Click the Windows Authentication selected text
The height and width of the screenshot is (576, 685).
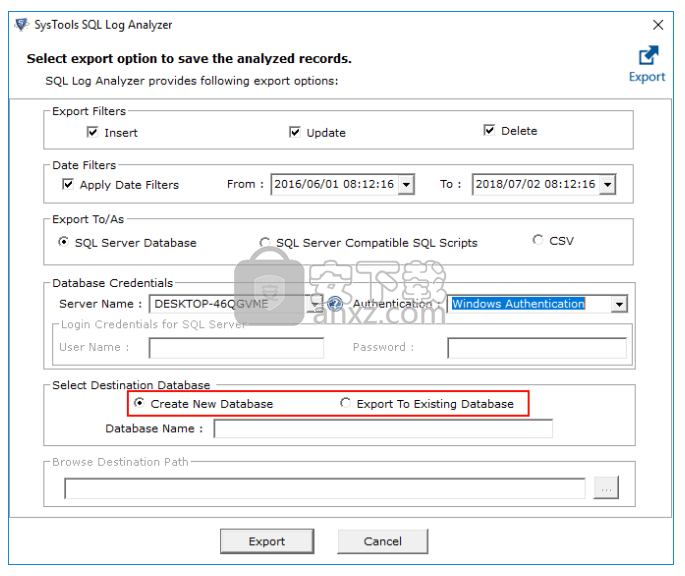coord(518,304)
